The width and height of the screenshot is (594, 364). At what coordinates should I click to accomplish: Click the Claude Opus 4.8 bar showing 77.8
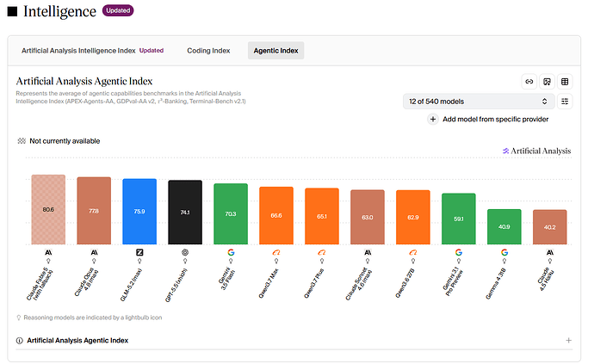tap(94, 211)
